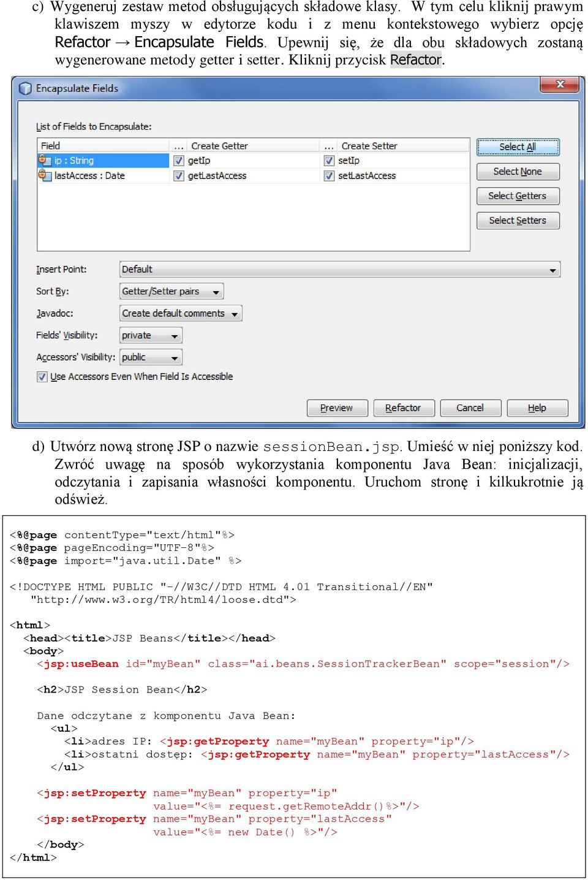Viewport: 588px width, 880px height.
Task: Toggle the setLastAccess setter checkbox
Action: 329,176
